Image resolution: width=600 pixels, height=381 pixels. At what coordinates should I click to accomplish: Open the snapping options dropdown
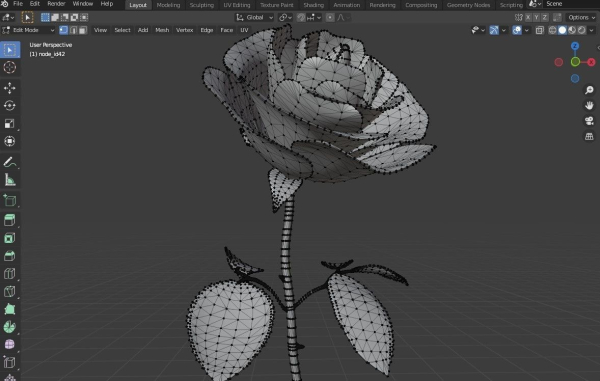[x=314, y=18]
